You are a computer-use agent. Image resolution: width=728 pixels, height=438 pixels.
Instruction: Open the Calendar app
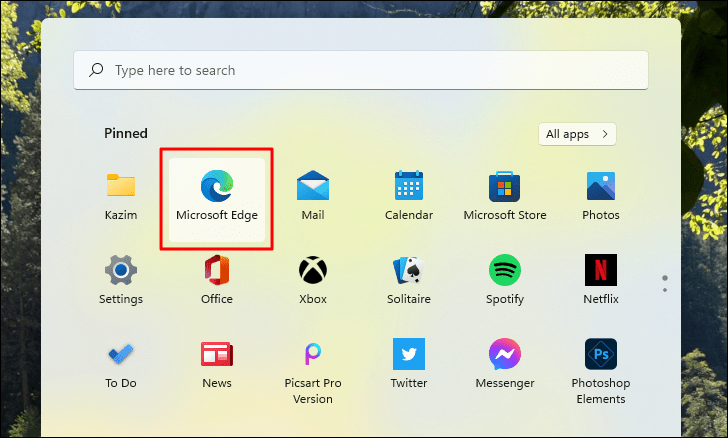(409, 196)
